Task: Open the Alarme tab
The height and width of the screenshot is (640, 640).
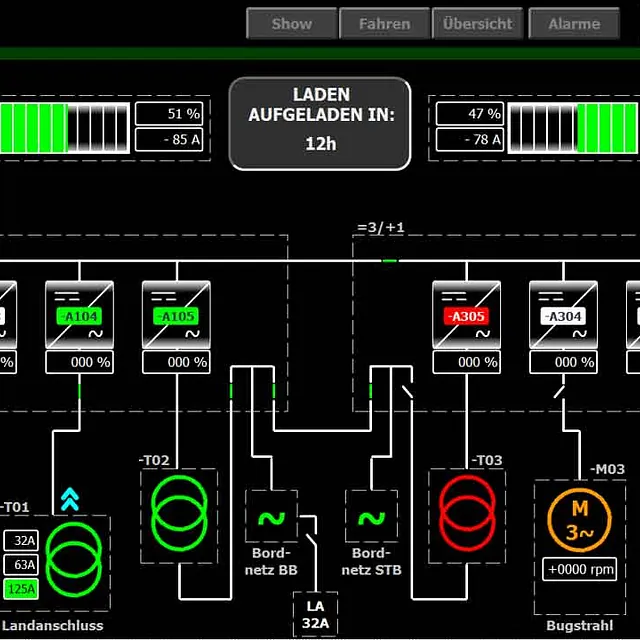Action: click(x=574, y=23)
